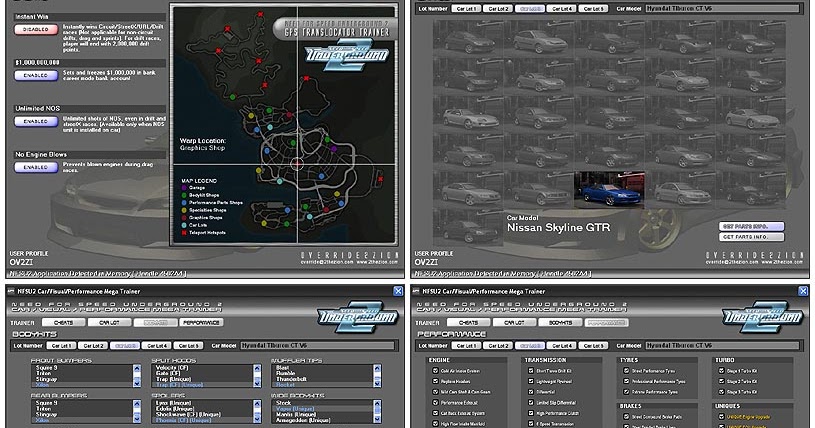Screen dimensions: 815x428
Task: Click the Graphics Shops red legend dot
Action: pos(184,217)
